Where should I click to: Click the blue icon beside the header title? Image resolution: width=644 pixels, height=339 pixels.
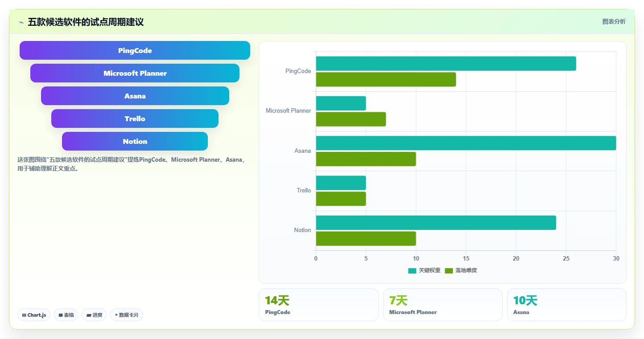click(x=21, y=22)
